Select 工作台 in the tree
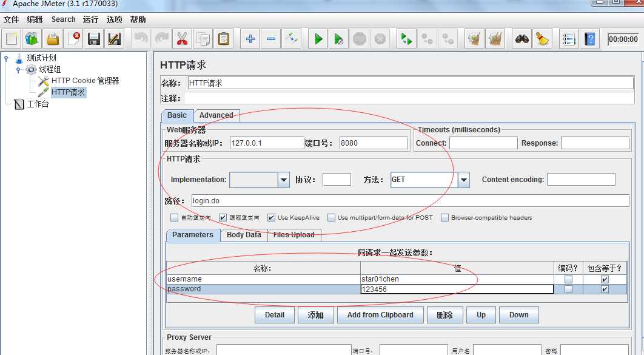 pos(38,104)
